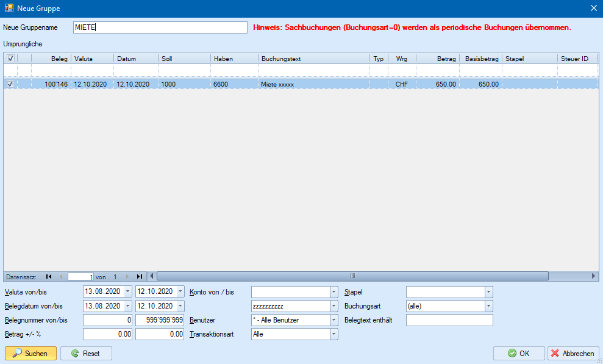Open the Stapel combo box
603x364 pixels.
(488, 292)
